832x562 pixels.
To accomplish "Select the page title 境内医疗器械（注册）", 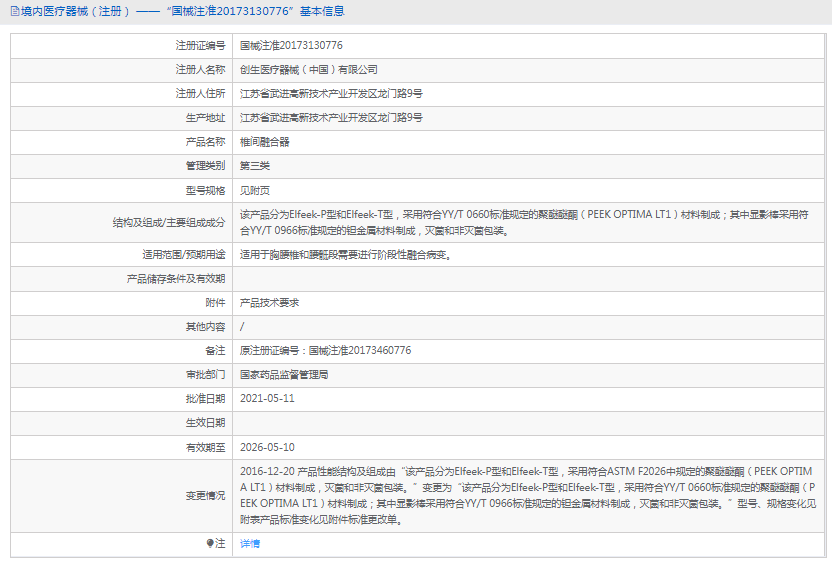I will tap(76, 11).
